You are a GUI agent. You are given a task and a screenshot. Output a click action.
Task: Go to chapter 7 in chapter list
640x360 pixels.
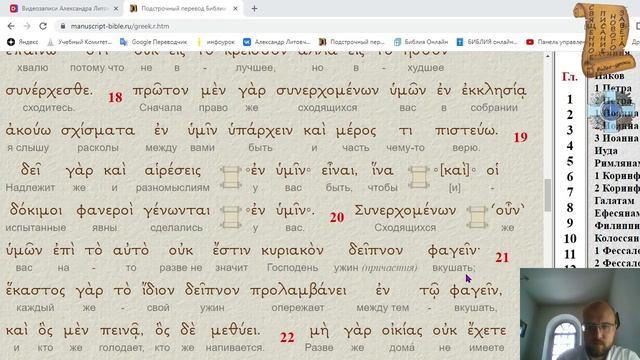pos(570,192)
